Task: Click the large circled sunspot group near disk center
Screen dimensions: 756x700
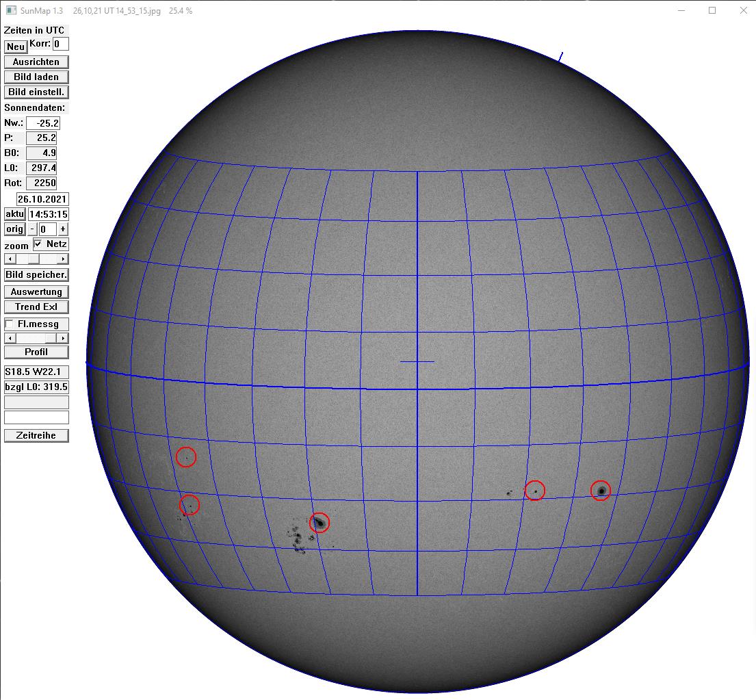Action: click(x=319, y=522)
